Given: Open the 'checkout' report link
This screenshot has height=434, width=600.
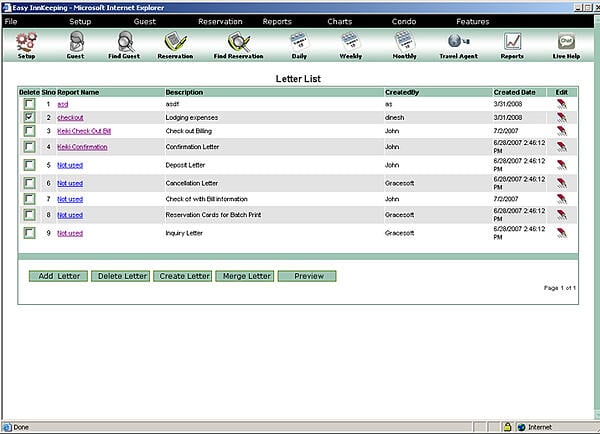Looking at the screenshot, I should (70, 117).
